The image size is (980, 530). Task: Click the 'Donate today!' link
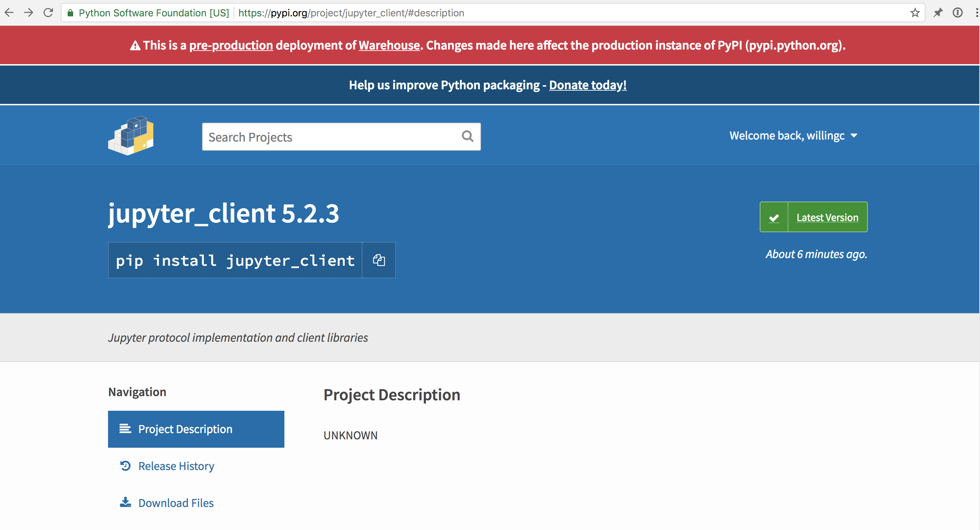tap(587, 85)
